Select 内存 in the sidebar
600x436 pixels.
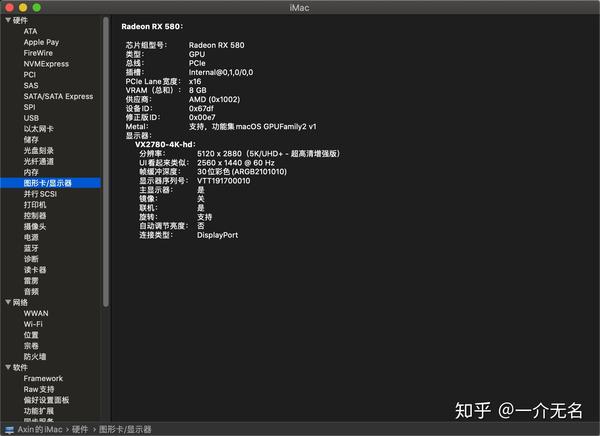[x=31, y=172]
